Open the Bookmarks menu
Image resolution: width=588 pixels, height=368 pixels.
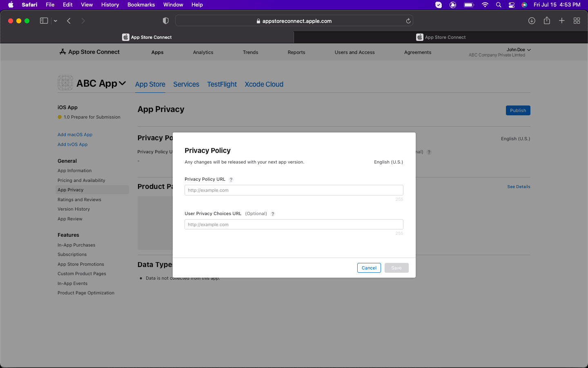[141, 4]
